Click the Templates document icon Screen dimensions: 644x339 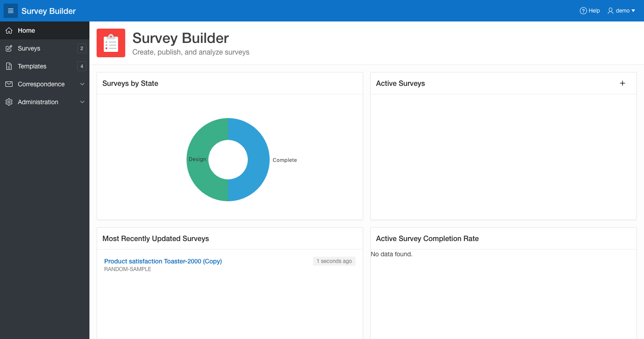[9, 66]
